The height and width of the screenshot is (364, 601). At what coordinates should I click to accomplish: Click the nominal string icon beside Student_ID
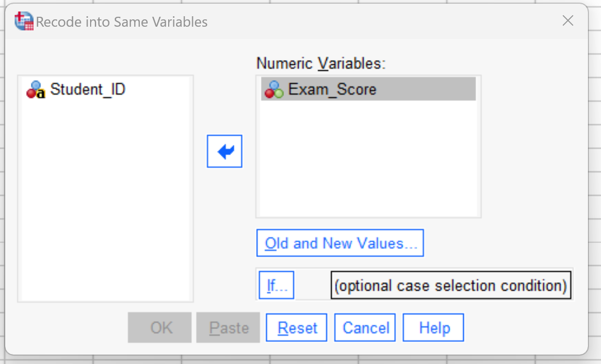coord(36,90)
